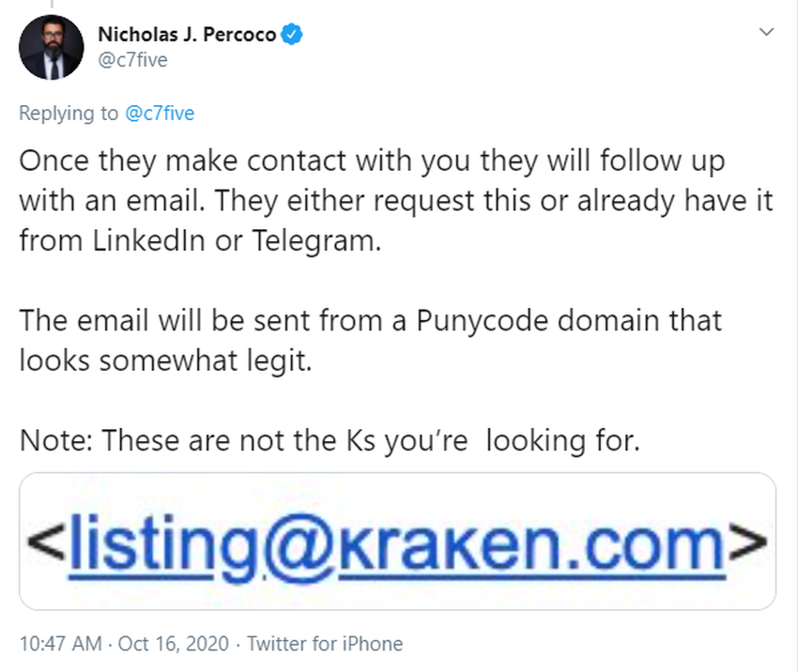Click the closing angle bracket in the image
Viewport: 798px width, 672px height.
coord(747,542)
